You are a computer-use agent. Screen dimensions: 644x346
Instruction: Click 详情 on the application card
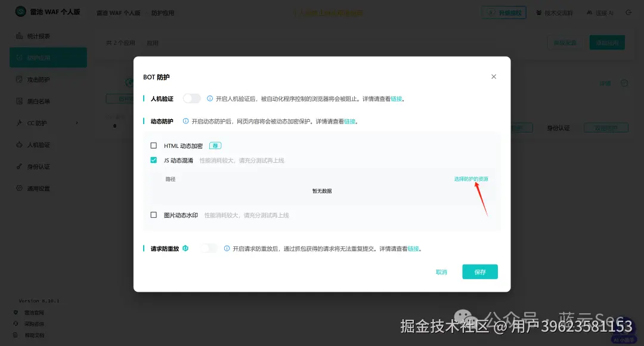click(x=605, y=84)
